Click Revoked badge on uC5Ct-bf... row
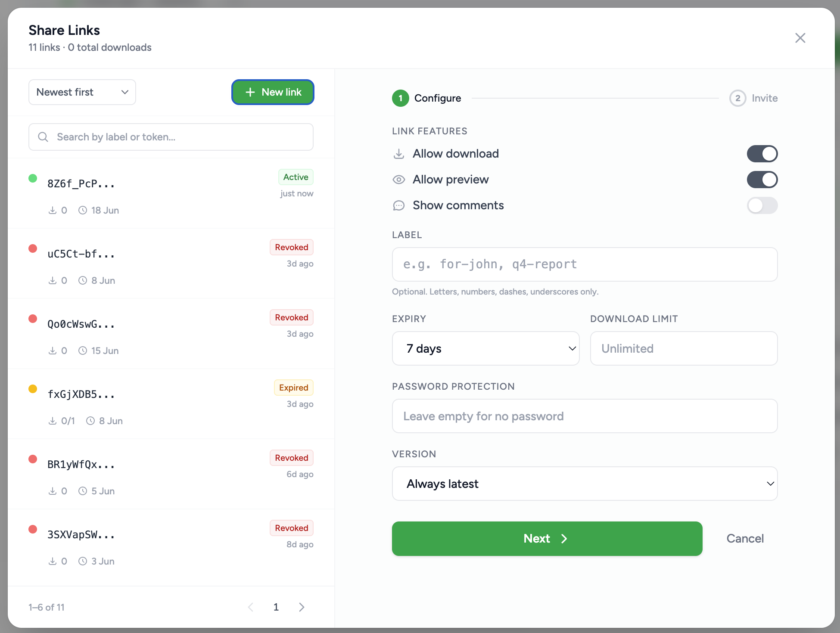This screenshot has width=840, height=633. (292, 247)
